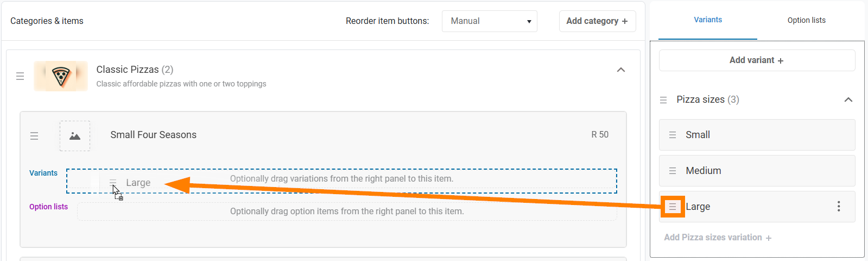The image size is (868, 261).
Task: Open the Reorder item buttons dropdown
Action: pyautogui.click(x=489, y=21)
